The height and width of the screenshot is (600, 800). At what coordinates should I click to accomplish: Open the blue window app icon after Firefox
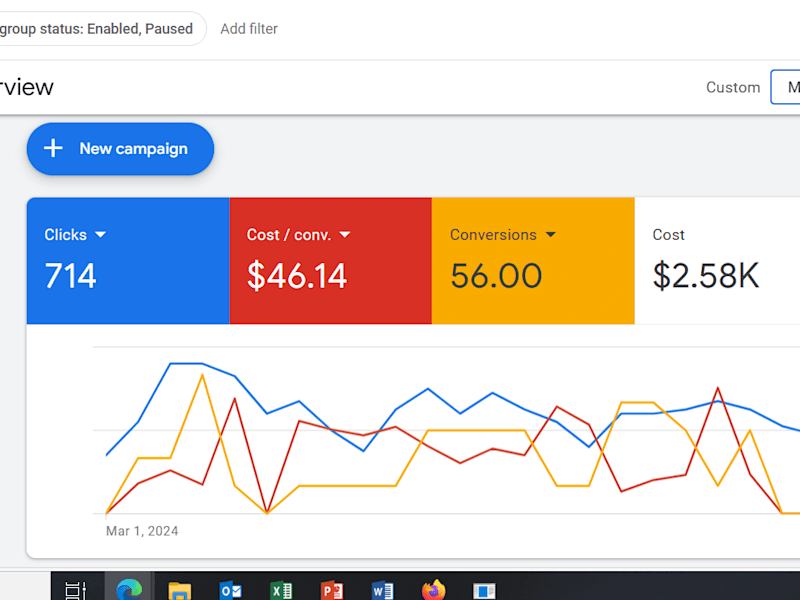point(484,591)
